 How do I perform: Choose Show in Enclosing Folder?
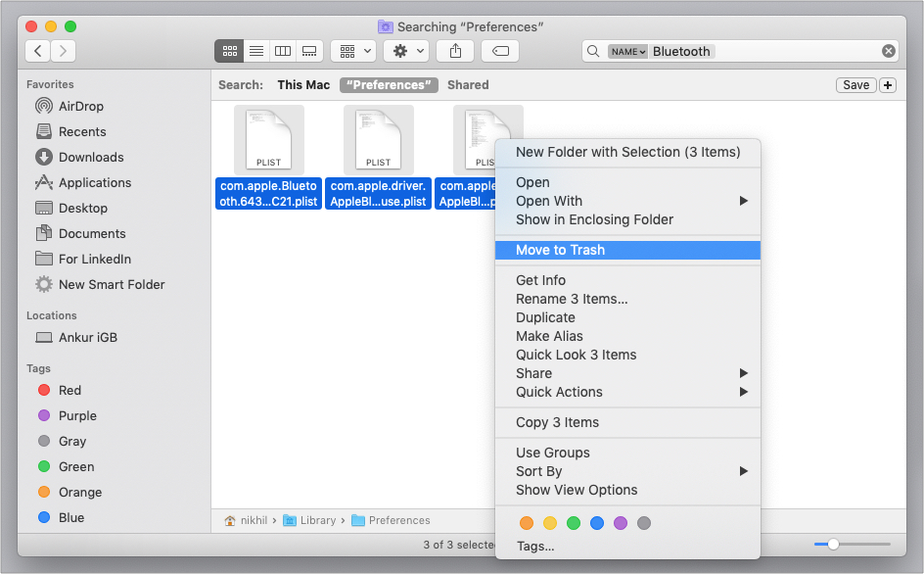(x=627, y=219)
